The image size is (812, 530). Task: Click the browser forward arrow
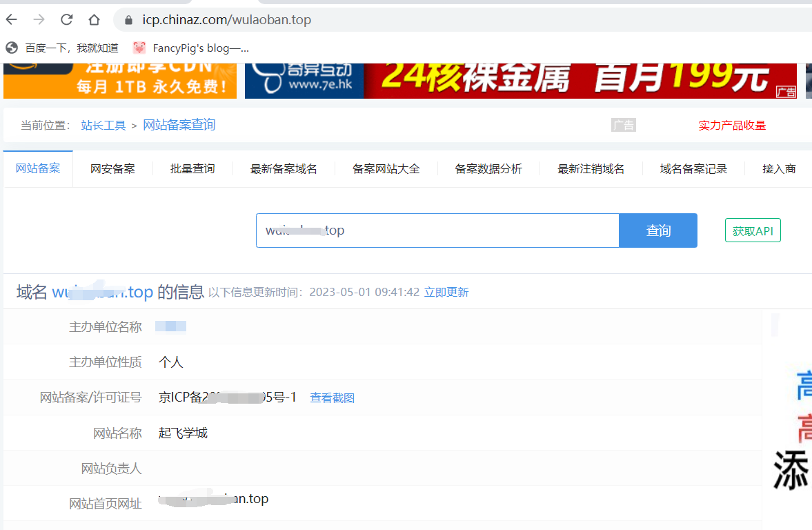[39, 19]
